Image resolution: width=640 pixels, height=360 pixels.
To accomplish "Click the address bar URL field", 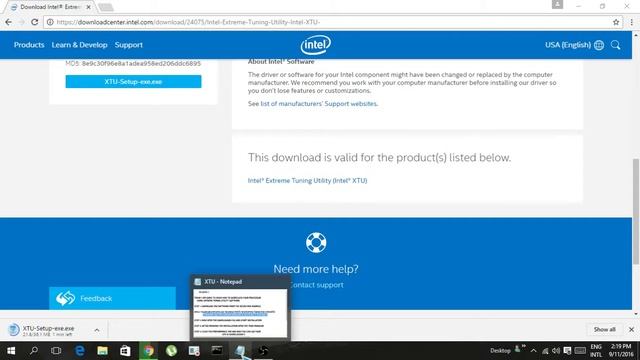I will pyautogui.click(x=333, y=22).
